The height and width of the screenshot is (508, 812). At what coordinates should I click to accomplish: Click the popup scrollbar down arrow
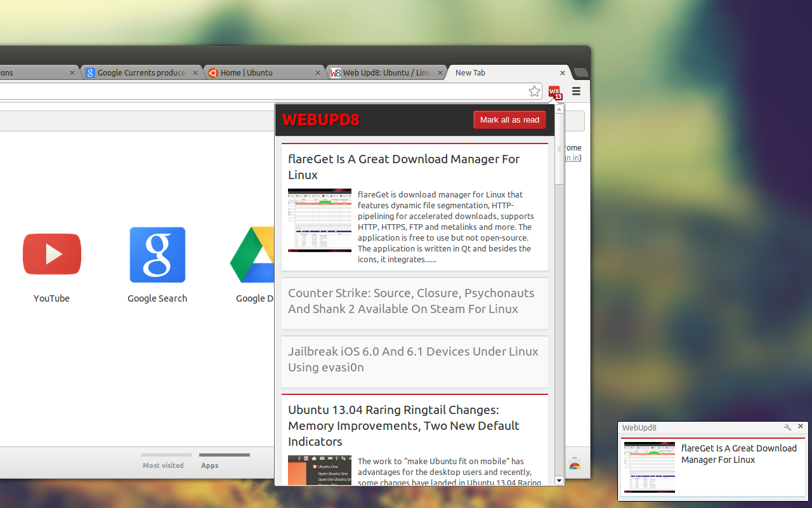(x=560, y=481)
